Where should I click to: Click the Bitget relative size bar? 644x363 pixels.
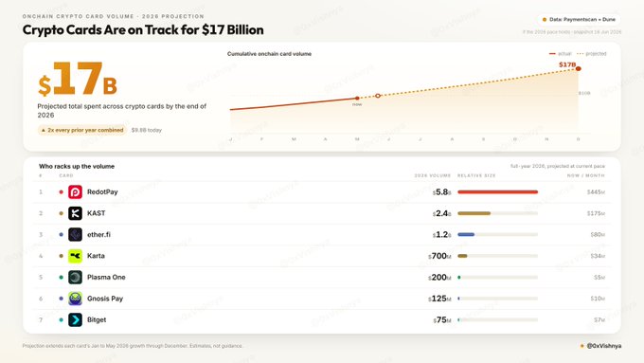point(498,319)
